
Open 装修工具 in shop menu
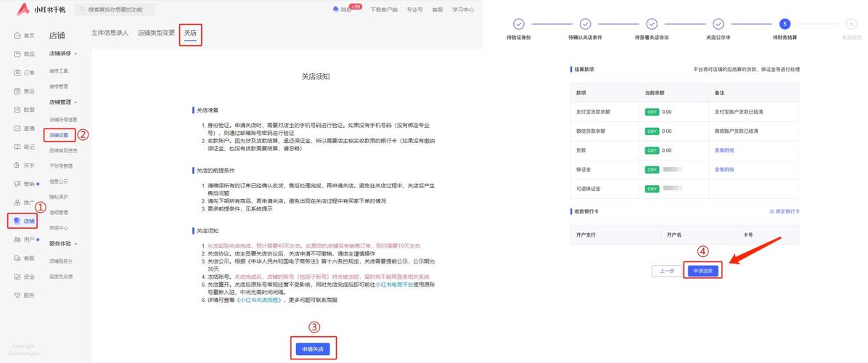(x=59, y=71)
